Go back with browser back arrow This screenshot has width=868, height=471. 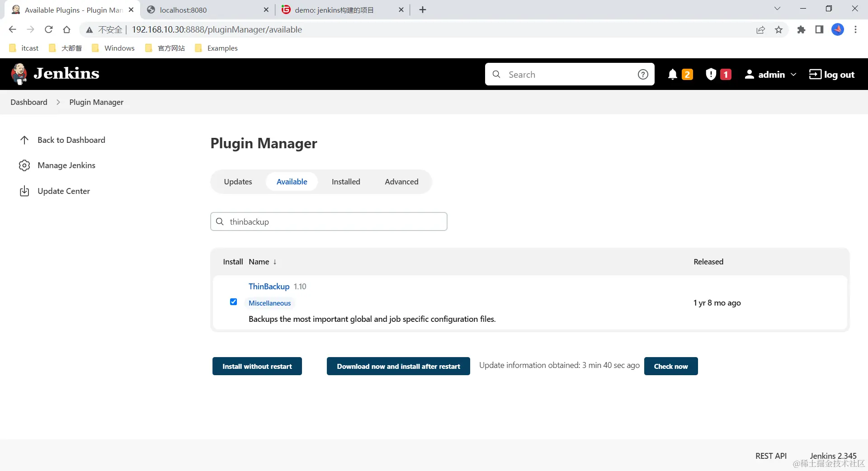point(13,29)
